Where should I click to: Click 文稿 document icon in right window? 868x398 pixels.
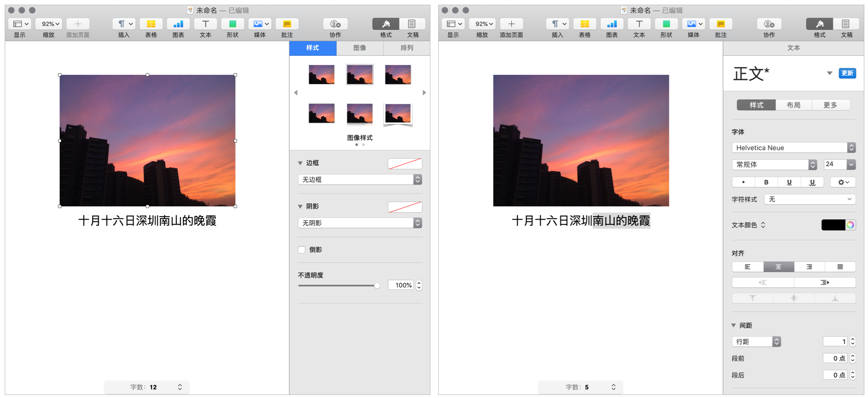click(x=846, y=24)
